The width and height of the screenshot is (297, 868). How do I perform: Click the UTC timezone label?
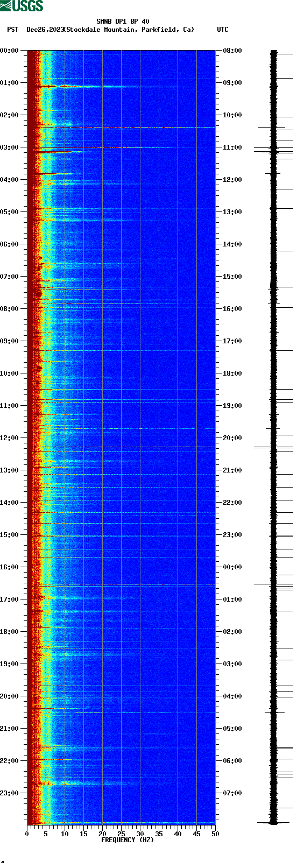[x=223, y=30]
